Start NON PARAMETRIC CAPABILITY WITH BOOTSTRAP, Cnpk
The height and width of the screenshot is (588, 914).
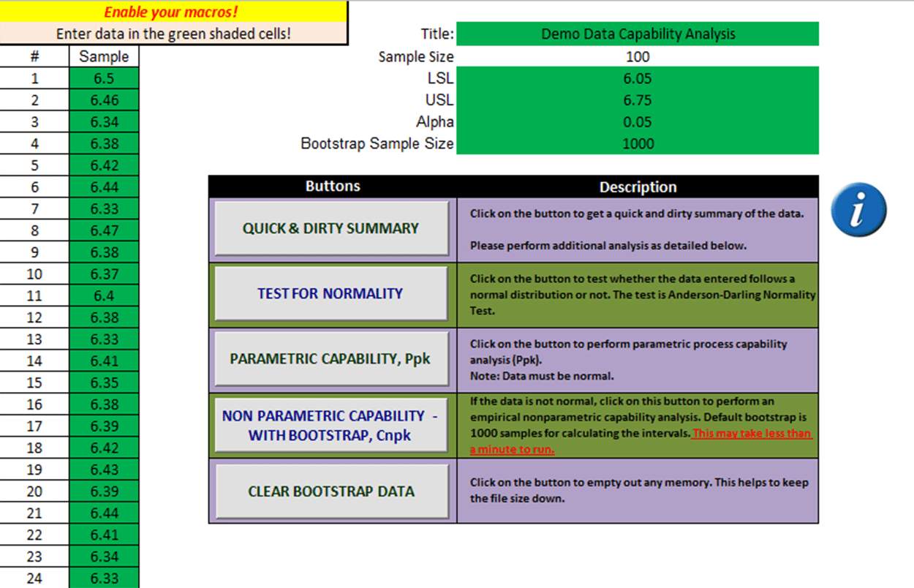click(x=331, y=426)
